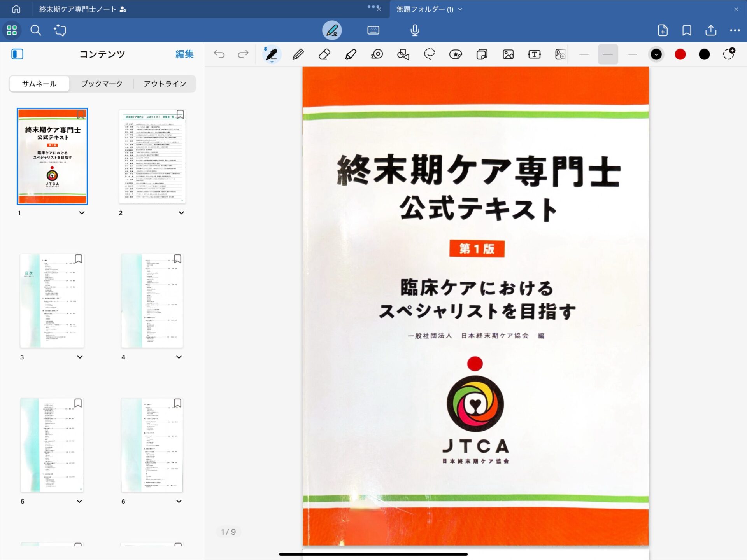Open the stickers/elements star tool
This screenshot has width=747, height=560.
click(x=456, y=54)
